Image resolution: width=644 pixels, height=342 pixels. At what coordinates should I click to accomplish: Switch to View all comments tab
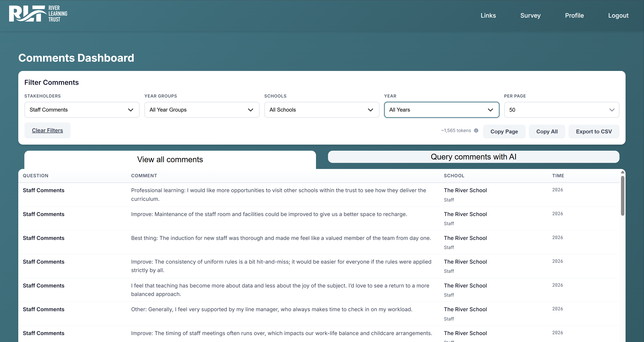[170, 160]
